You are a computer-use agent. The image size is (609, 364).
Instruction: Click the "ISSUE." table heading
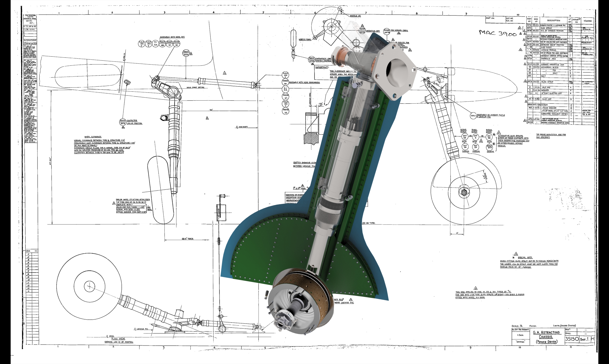[x=28, y=251]
